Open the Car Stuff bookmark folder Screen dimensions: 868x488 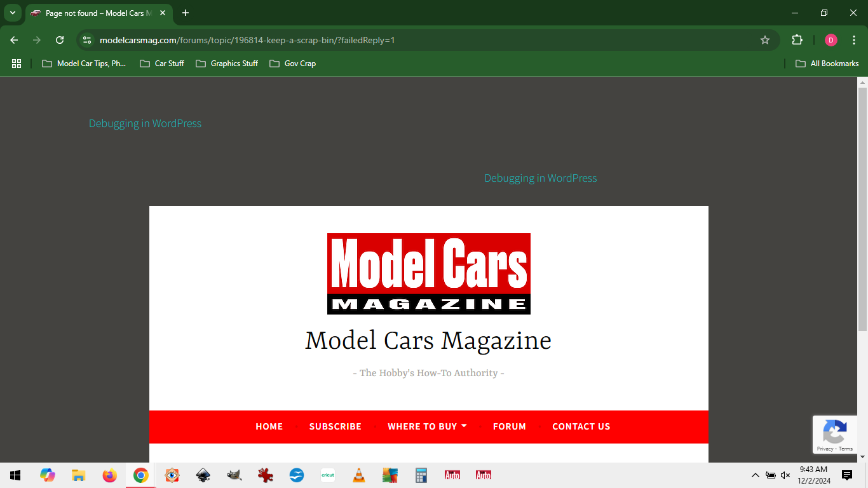(x=162, y=64)
